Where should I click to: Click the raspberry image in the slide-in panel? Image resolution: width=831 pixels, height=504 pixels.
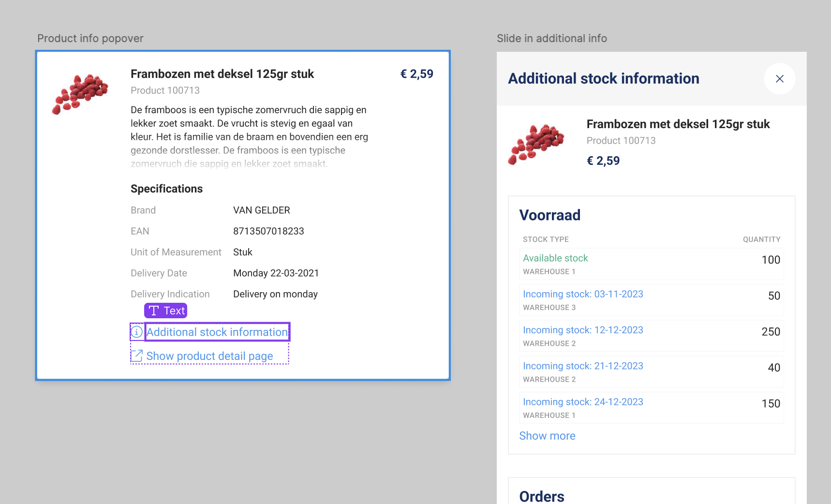pyautogui.click(x=536, y=144)
